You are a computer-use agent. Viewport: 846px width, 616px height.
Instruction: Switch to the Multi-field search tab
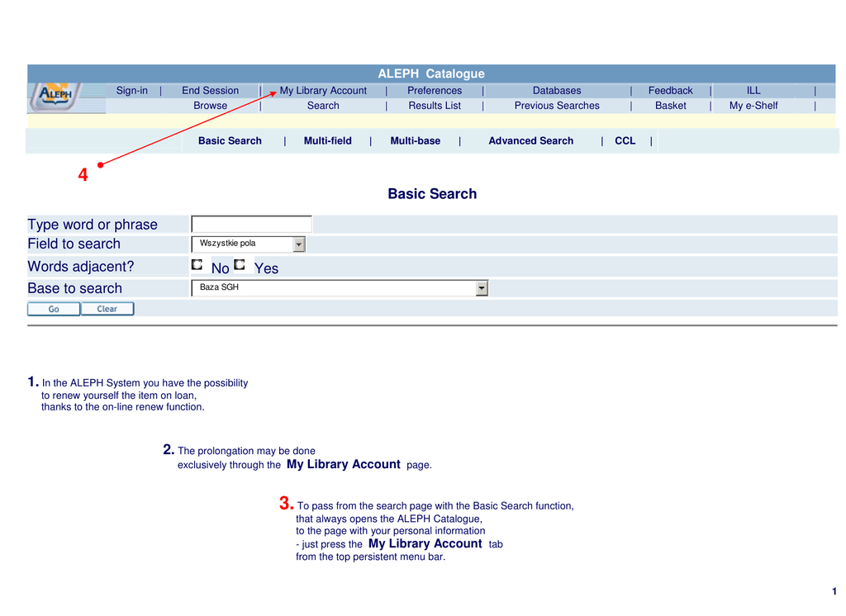click(x=327, y=141)
